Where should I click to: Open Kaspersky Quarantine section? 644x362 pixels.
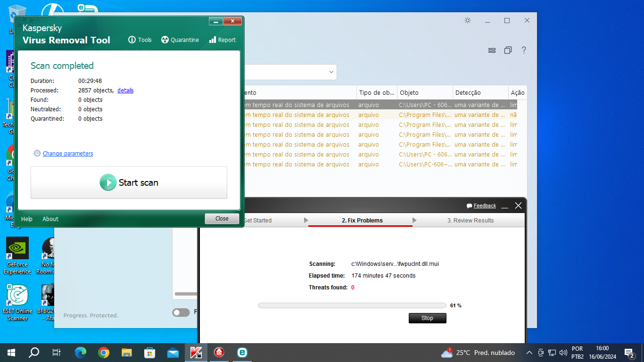click(180, 40)
